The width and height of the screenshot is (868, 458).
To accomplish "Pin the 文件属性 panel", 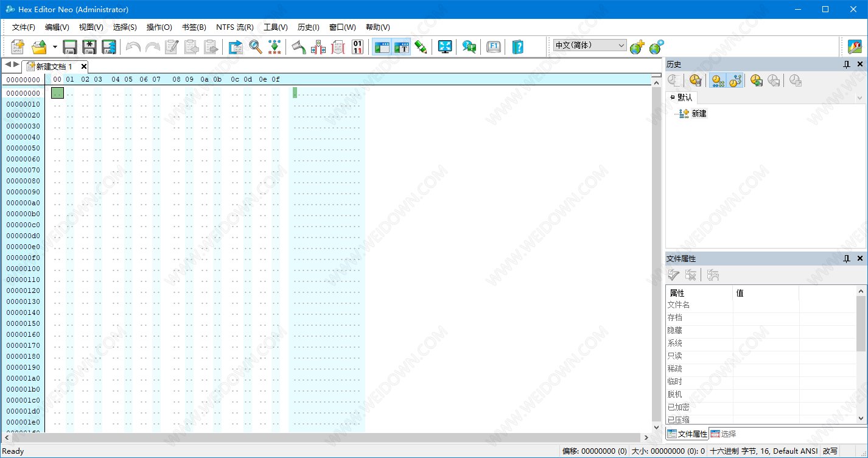I will coord(846,259).
